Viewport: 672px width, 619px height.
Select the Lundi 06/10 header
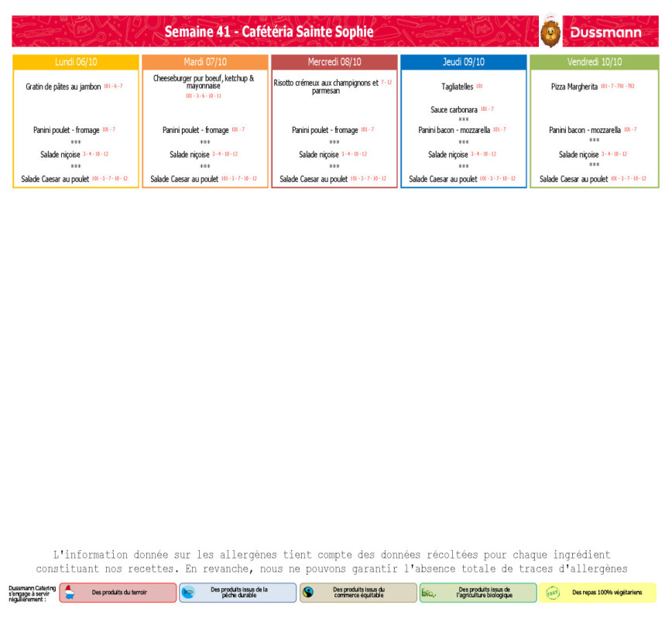click(76, 62)
